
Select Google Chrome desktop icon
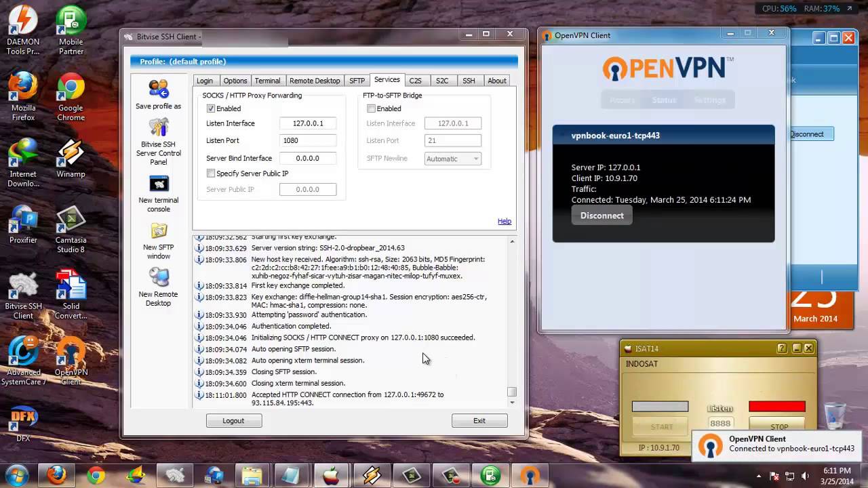[71, 97]
